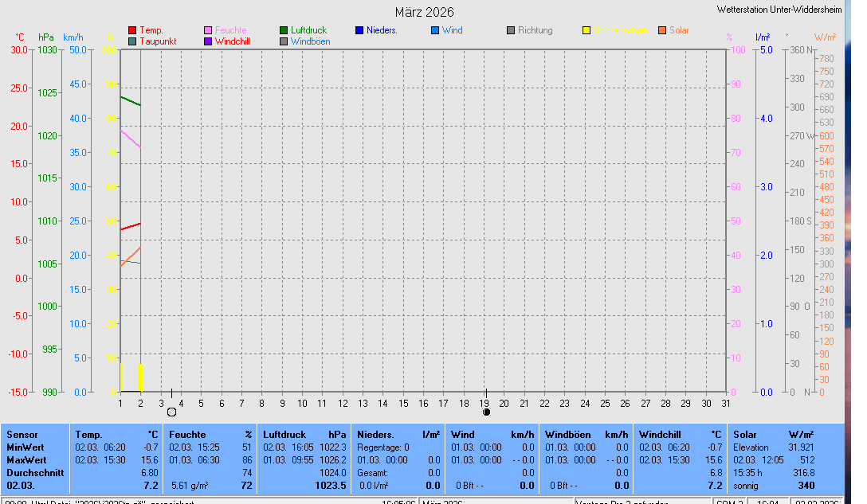
Task: Click the new moon circle near day 3
Action: tap(171, 412)
